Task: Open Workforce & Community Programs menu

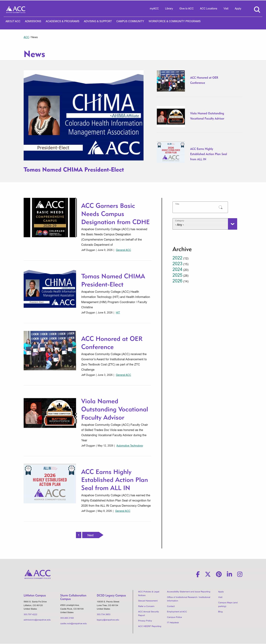Action: (x=174, y=21)
